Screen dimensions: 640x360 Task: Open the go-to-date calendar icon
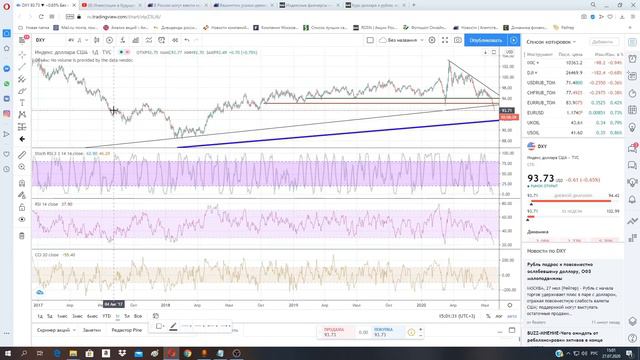click(156, 316)
